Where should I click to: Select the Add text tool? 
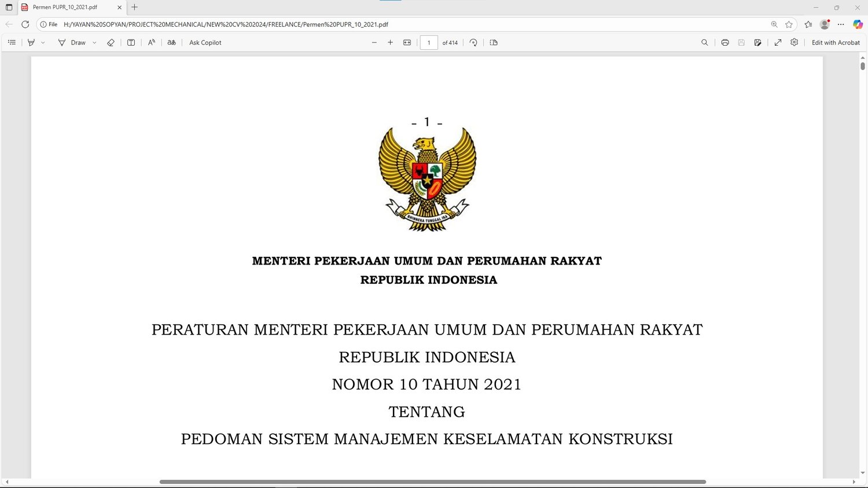[x=131, y=42]
